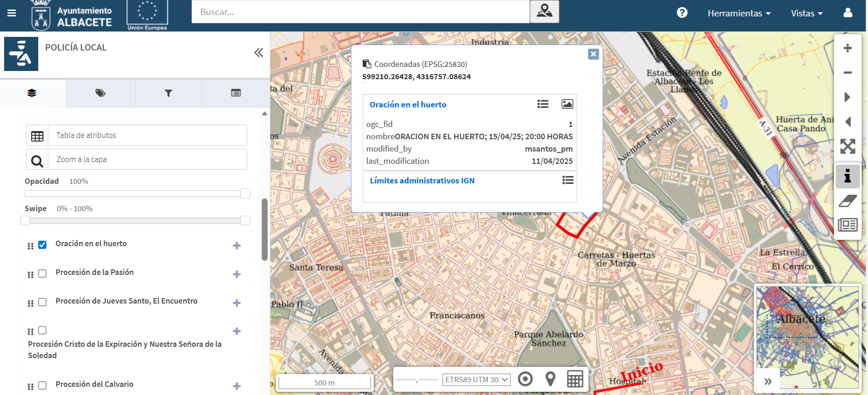Open the Vistas dropdown menu
Viewport: 868px width, 395px height.
point(807,13)
